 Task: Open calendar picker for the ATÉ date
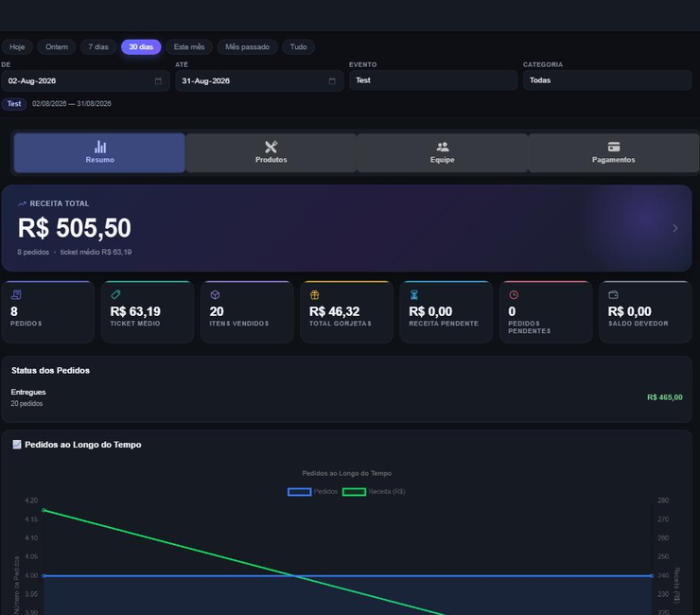[332, 80]
